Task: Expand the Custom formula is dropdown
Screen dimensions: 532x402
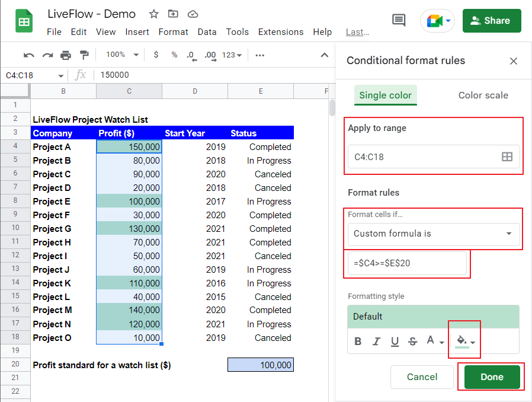Action: (434, 234)
